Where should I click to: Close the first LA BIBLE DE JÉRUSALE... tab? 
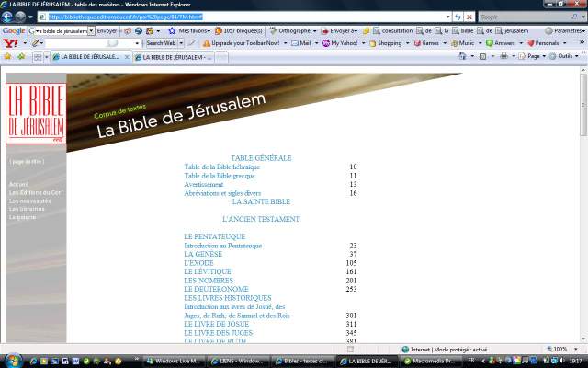point(127,57)
